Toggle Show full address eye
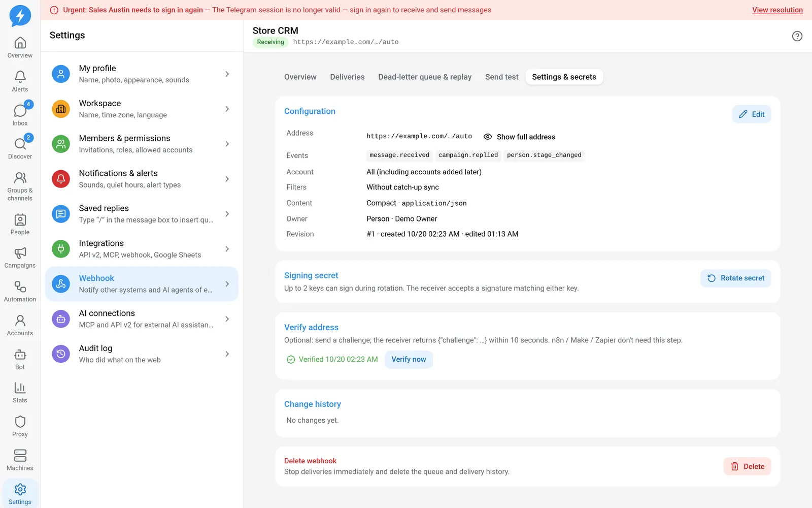 coord(519,137)
